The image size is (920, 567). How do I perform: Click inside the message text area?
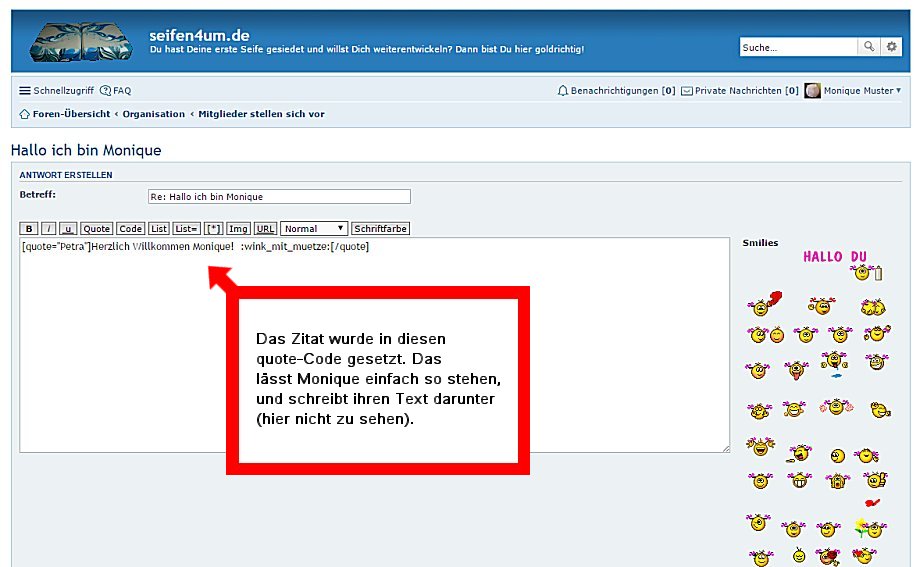374,345
